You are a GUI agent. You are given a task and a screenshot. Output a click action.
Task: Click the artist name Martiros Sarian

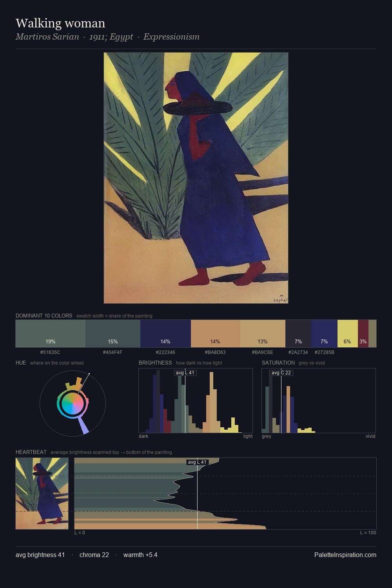pyautogui.click(x=47, y=37)
